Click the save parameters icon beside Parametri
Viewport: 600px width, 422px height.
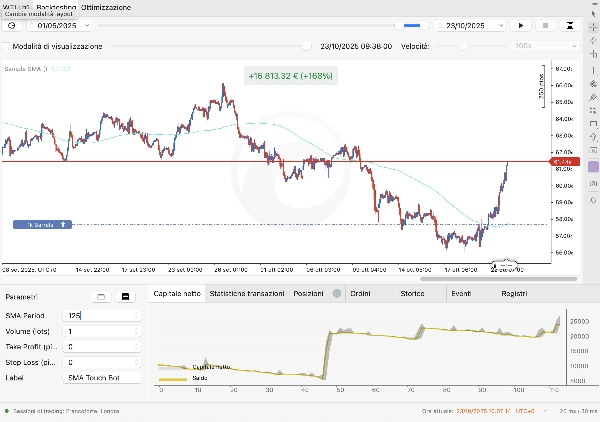click(125, 297)
